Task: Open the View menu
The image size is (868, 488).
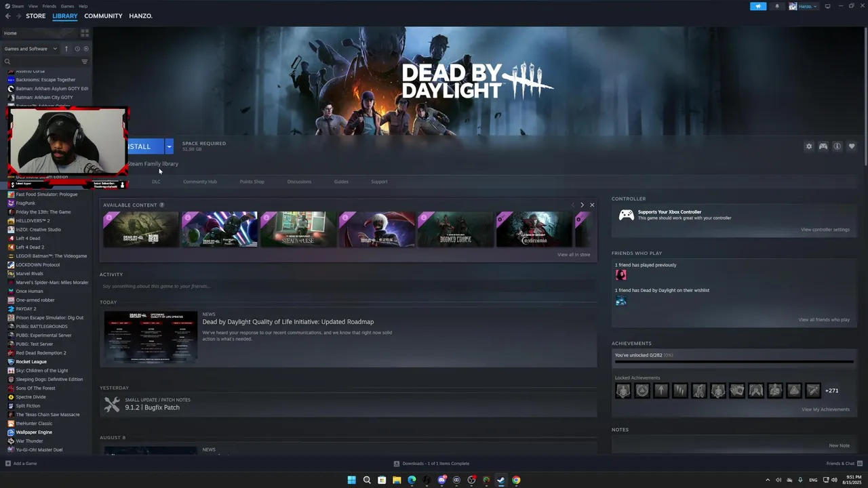Action: coord(33,6)
